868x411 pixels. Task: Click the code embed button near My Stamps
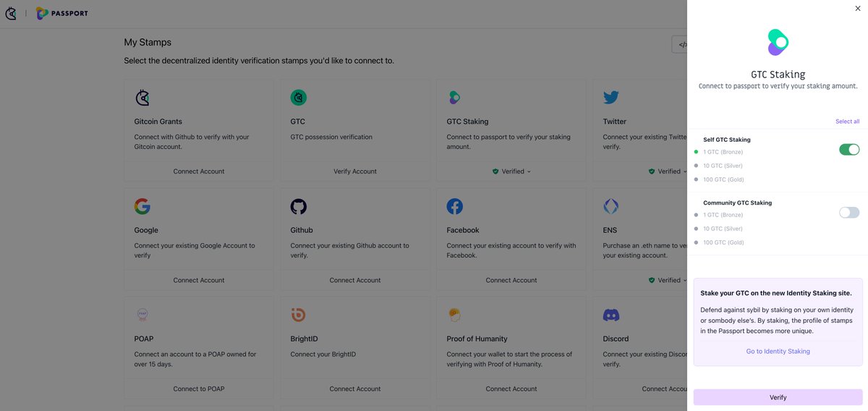pyautogui.click(x=680, y=45)
